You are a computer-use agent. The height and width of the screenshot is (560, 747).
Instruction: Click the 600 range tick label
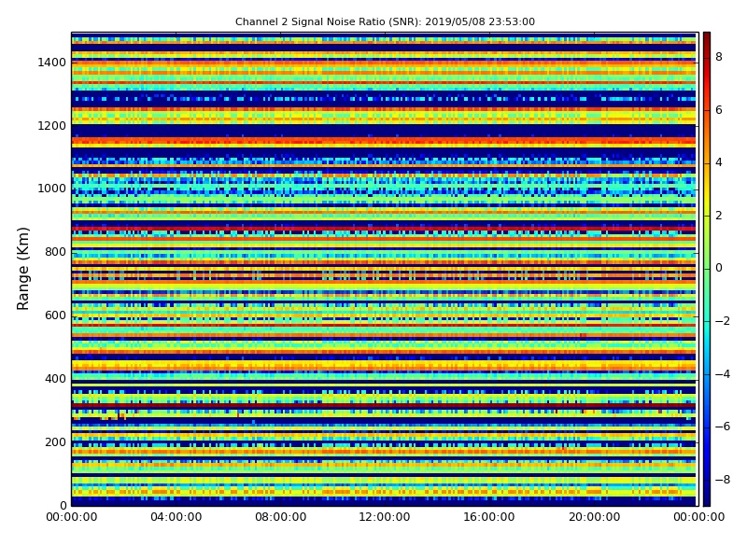pyautogui.click(x=55, y=315)
